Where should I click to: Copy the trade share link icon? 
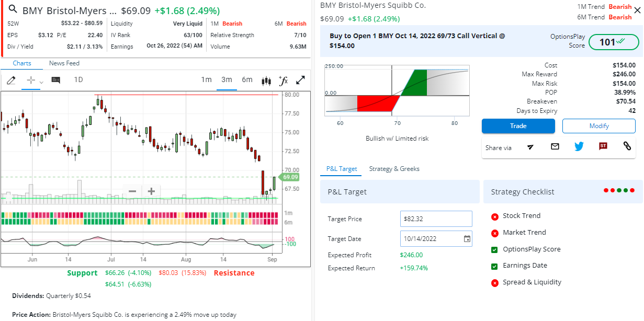(627, 146)
